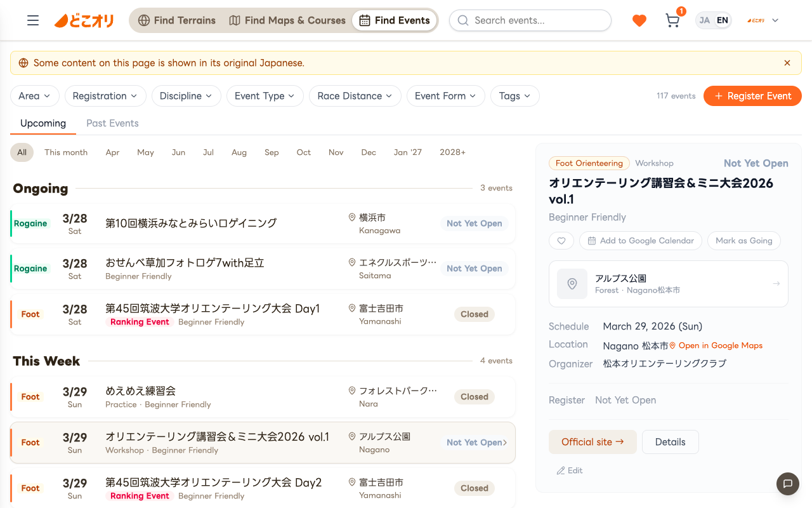Image resolution: width=812 pixels, height=508 pixels.
Task: Favorite the event using the heart button
Action: pyautogui.click(x=561, y=241)
